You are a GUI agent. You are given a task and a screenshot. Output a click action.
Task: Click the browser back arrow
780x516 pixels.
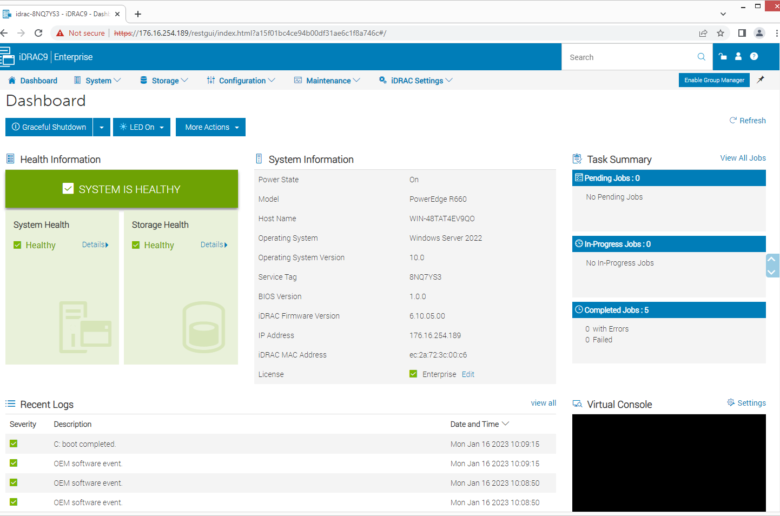click(x=4, y=33)
